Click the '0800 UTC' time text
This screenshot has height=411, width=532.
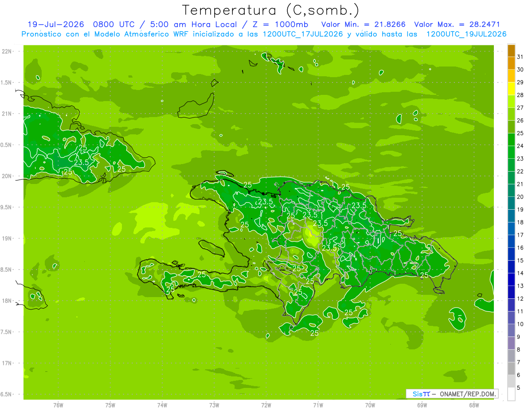point(114,24)
